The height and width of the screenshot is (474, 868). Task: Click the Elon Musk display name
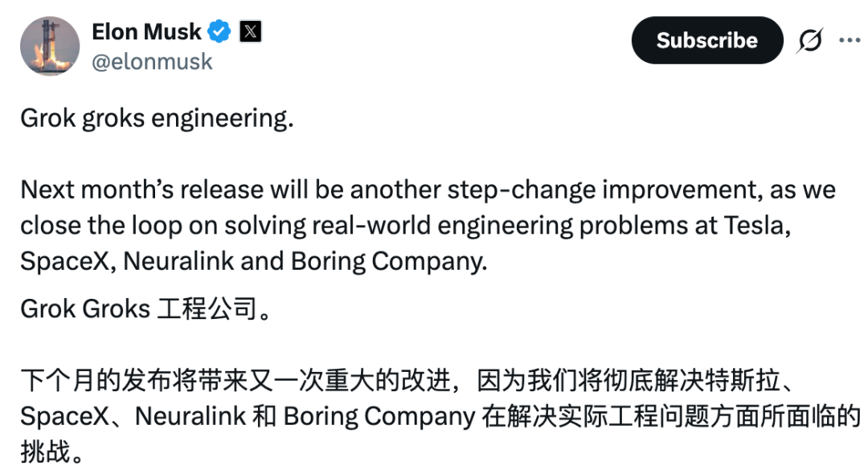[x=146, y=31]
